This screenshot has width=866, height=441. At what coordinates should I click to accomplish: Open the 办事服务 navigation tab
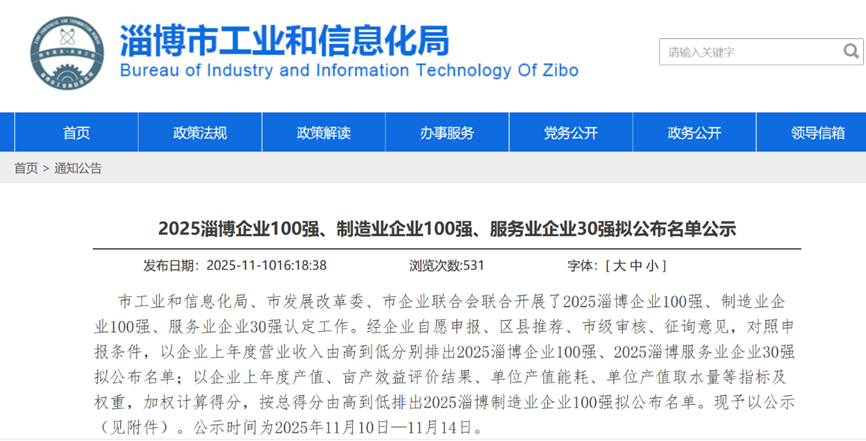(x=447, y=133)
